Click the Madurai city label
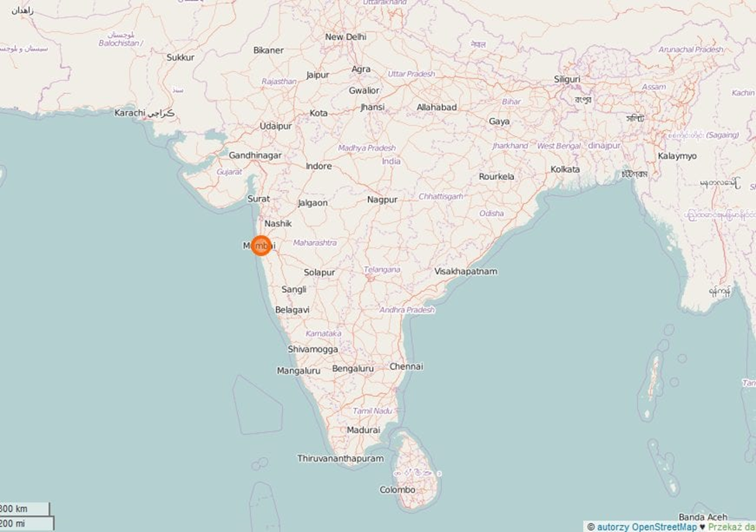 [x=364, y=430]
